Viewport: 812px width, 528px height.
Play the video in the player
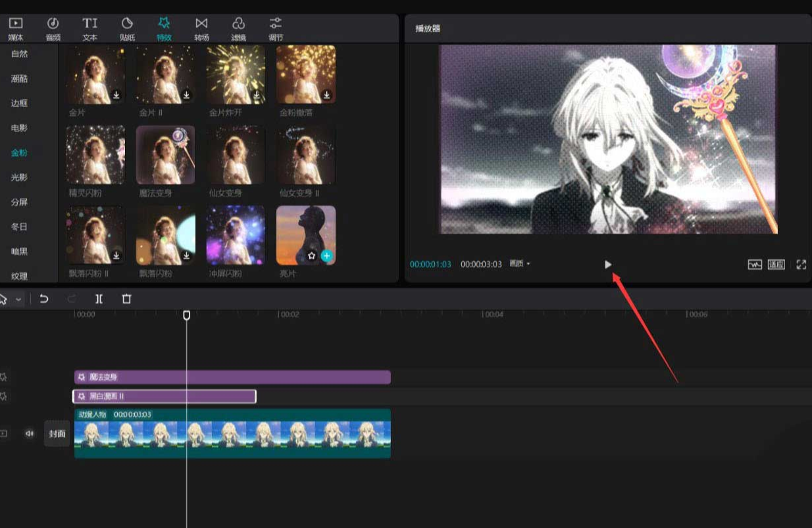point(608,264)
